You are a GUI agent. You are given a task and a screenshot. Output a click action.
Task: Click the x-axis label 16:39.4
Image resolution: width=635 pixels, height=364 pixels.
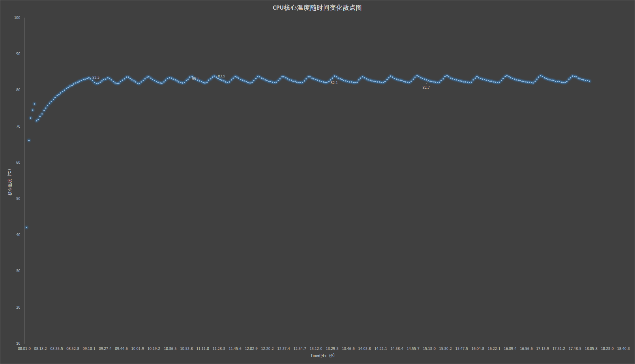pyautogui.click(x=510, y=349)
